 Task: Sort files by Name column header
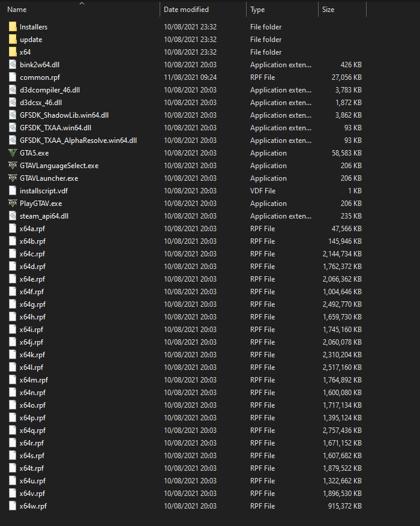point(17,10)
